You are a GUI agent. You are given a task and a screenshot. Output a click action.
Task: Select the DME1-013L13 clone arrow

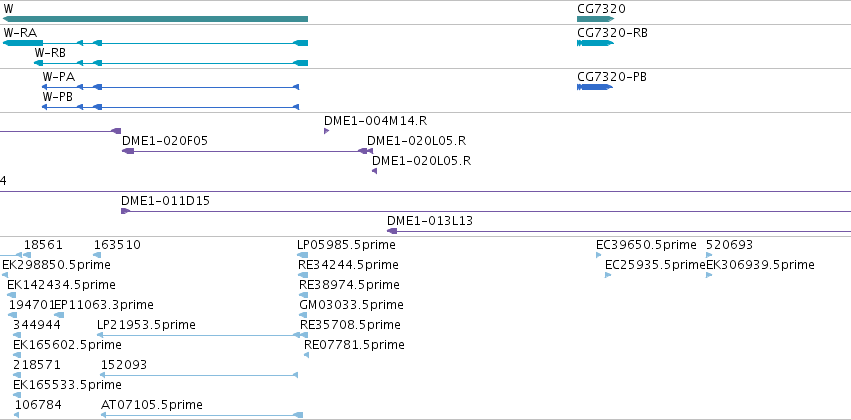pos(392,231)
